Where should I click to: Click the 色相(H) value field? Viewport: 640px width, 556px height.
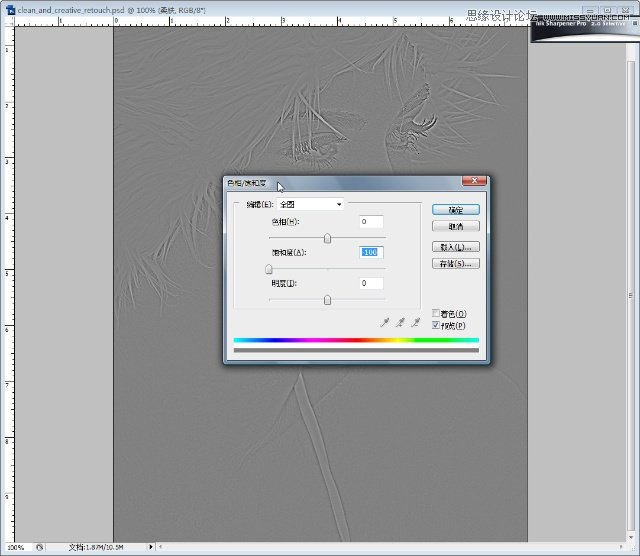(371, 222)
